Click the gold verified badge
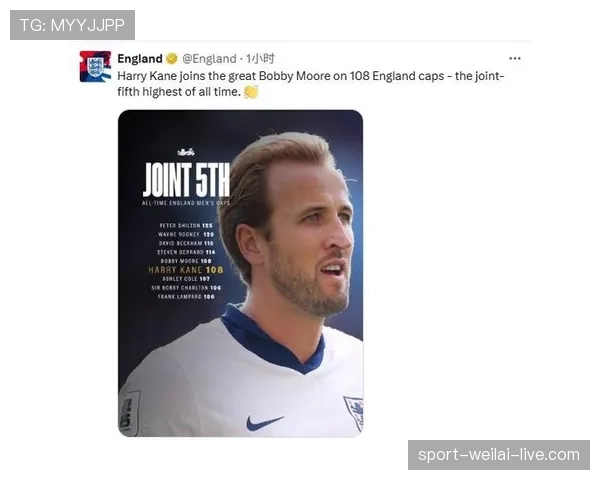The image size is (600, 480). tap(172, 59)
